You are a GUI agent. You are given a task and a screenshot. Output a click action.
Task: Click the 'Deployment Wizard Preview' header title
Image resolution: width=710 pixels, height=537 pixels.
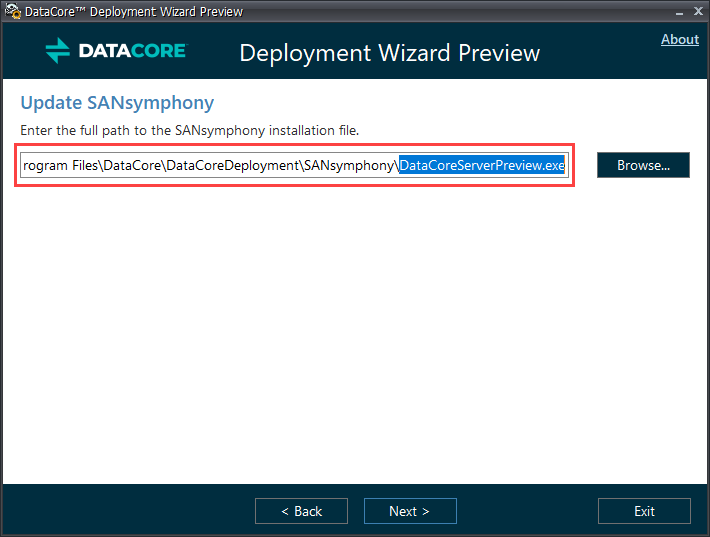click(389, 53)
